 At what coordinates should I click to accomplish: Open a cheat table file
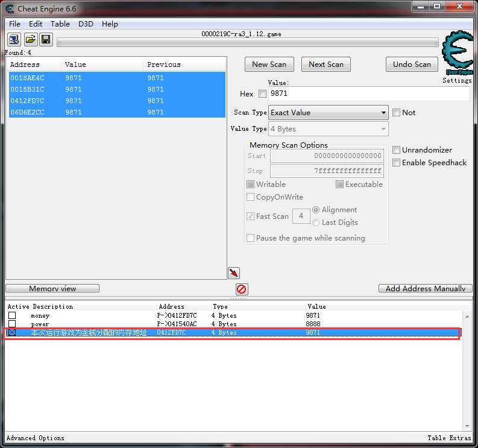pos(31,39)
